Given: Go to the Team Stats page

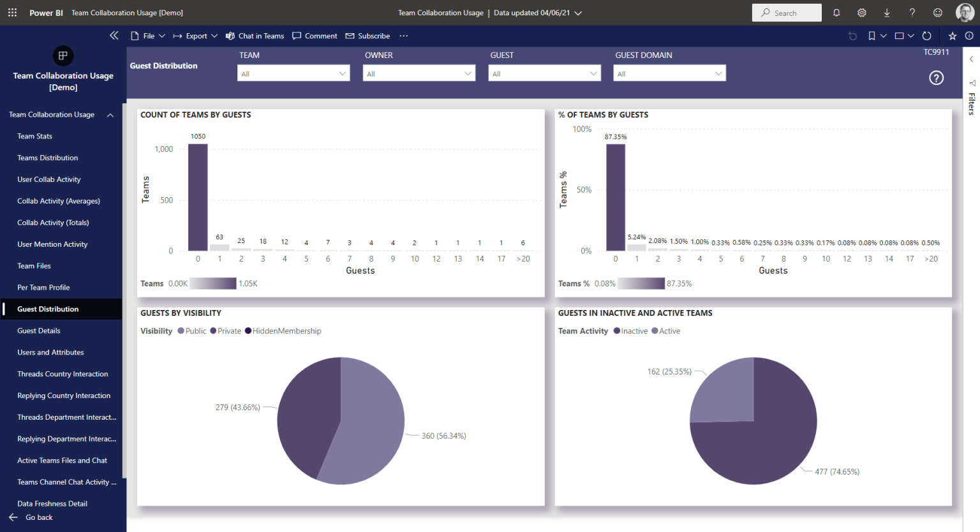Looking at the screenshot, I should 35,137.
